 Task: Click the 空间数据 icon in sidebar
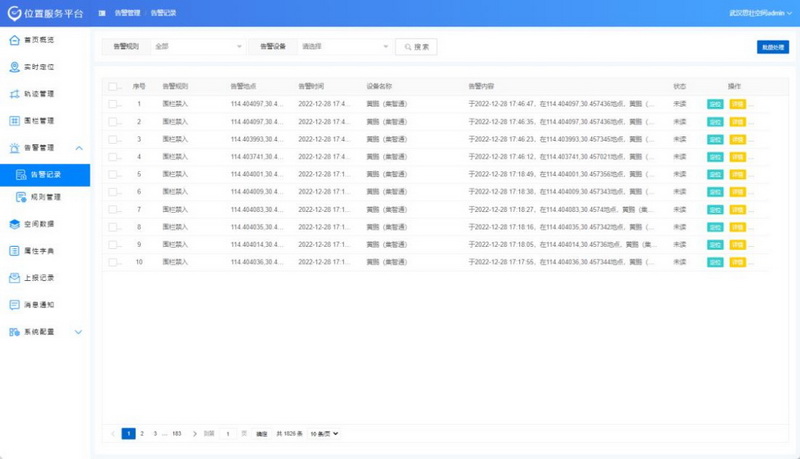point(14,224)
